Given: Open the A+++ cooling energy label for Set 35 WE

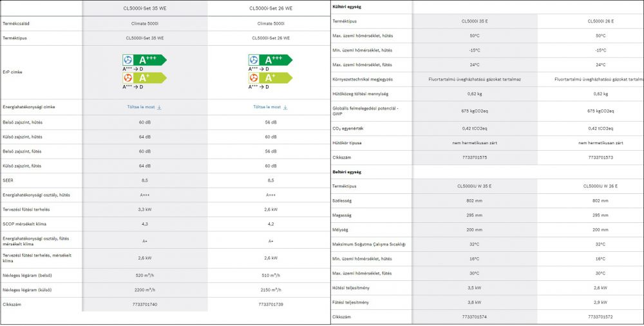Looking at the screenshot, I should tap(144, 60).
